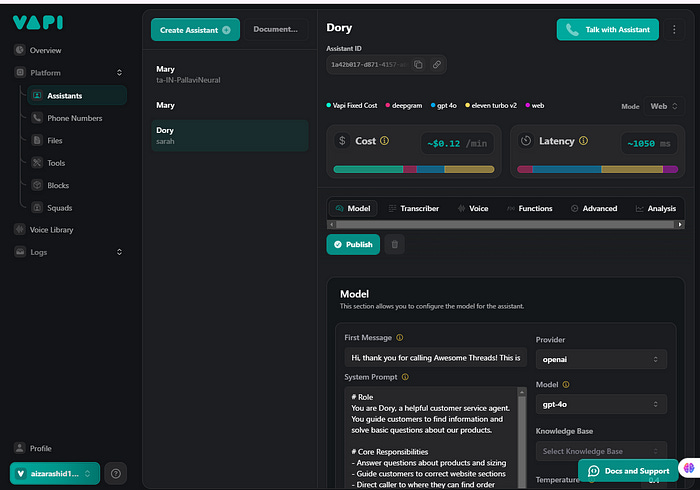
Task: Open the Mode Web dropdown
Action: tap(664, 106)
